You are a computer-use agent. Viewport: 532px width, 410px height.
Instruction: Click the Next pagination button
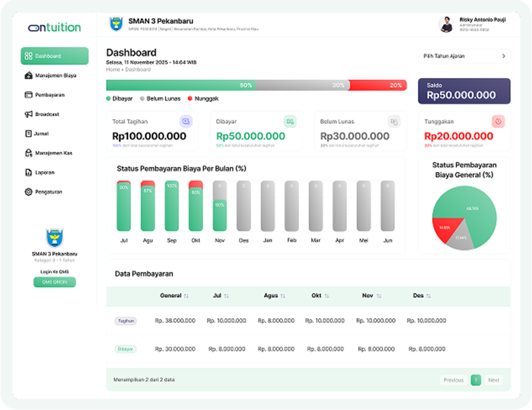pos(494,380)
